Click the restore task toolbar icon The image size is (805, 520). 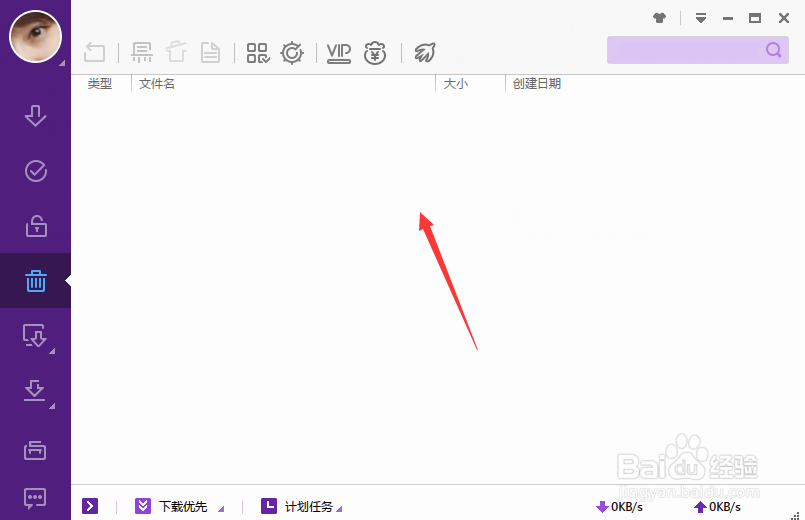(x=94, y=52)
